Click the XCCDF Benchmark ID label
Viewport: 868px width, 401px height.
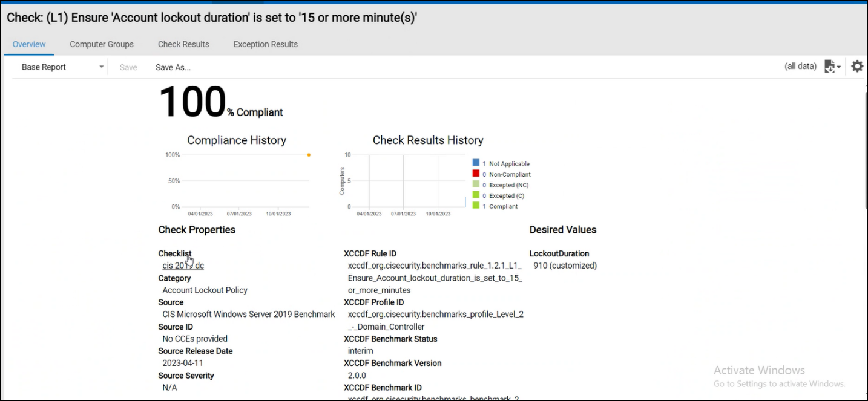[x=383, y=388]
